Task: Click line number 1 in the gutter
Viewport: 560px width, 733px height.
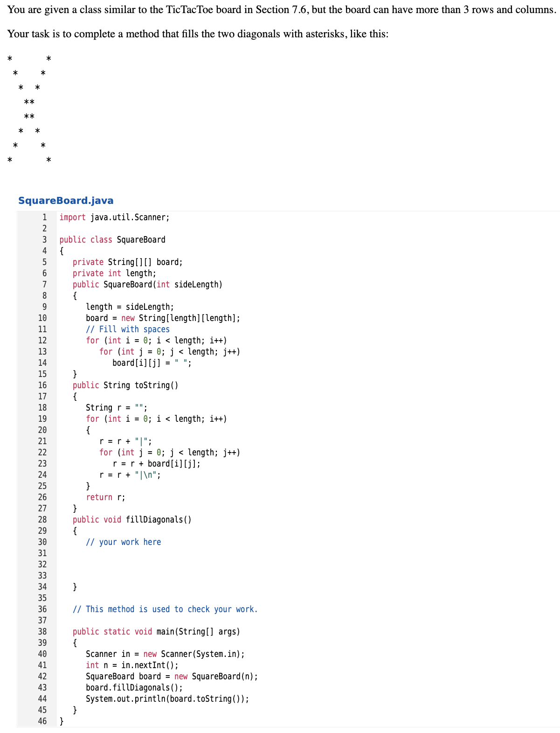Action: (45, 217)
